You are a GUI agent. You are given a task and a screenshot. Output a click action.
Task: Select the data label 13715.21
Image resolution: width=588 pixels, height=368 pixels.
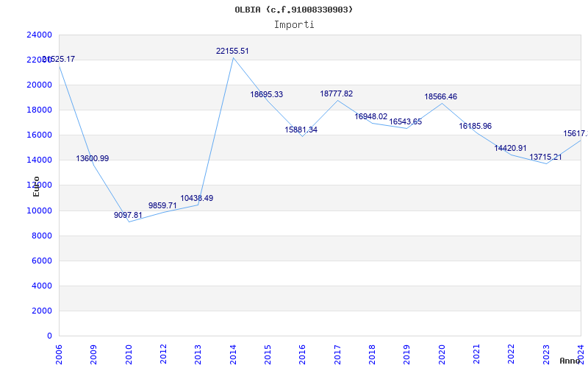tap(545, 158)
